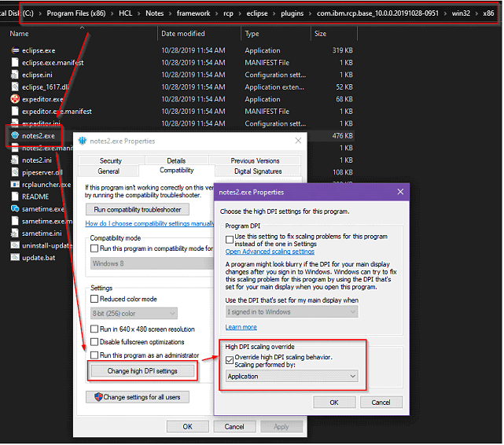This screenshot has height=445, width=504.
Task: Click the expeditor.exe.manifest file icon
Action: [15, 111]
